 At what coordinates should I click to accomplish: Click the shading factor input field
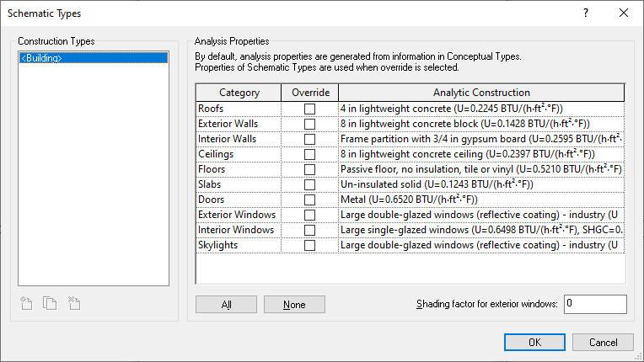coord(595,304)
